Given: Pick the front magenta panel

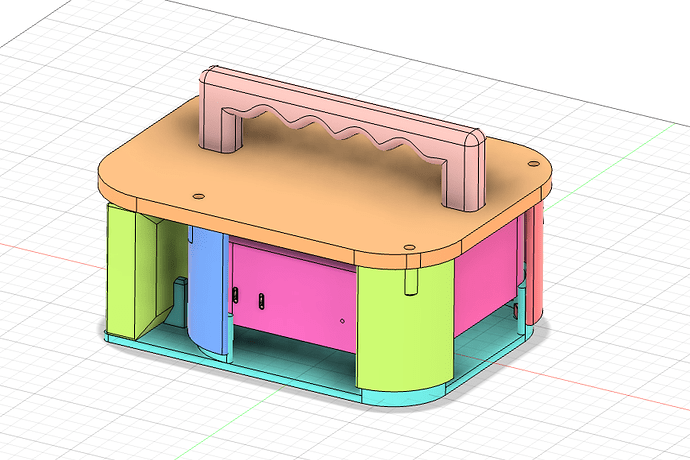Looking at the screenshot, I should pos(295,295).
